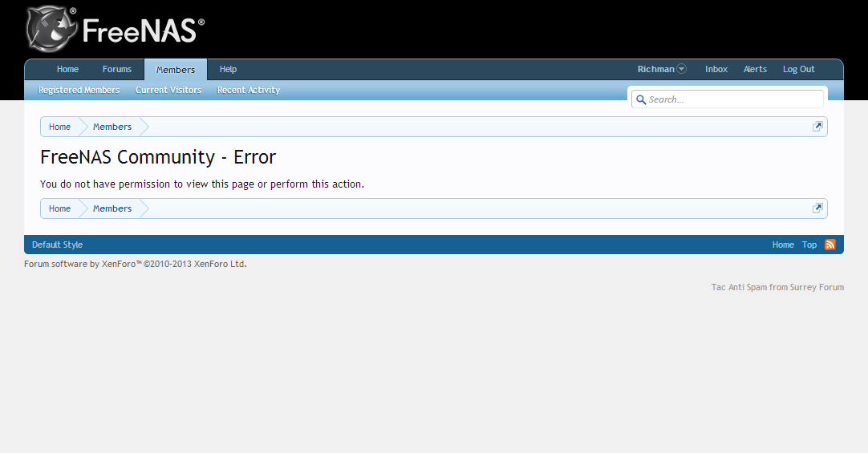Open quick navigation icon in bottom breadcrumb bar
868x453 pixels.
point(817,208)
